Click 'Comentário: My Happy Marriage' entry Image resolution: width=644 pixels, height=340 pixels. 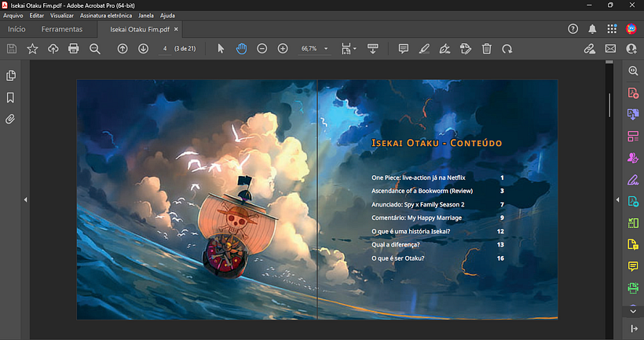click(416, 218)
